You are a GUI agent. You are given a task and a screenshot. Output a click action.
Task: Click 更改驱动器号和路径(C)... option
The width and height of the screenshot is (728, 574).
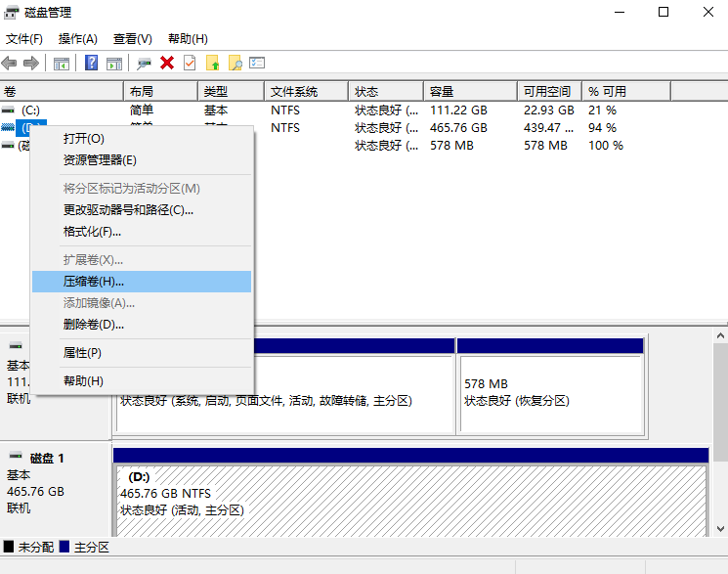click(128, 210)
